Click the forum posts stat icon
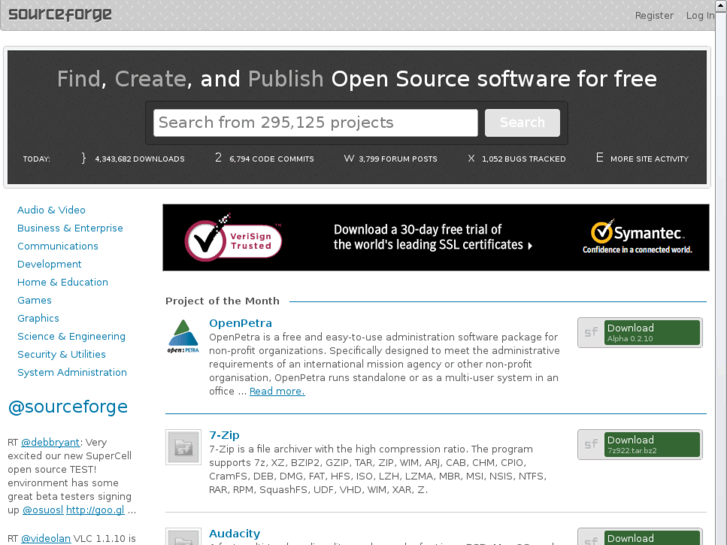 click(x=349, y=158)
